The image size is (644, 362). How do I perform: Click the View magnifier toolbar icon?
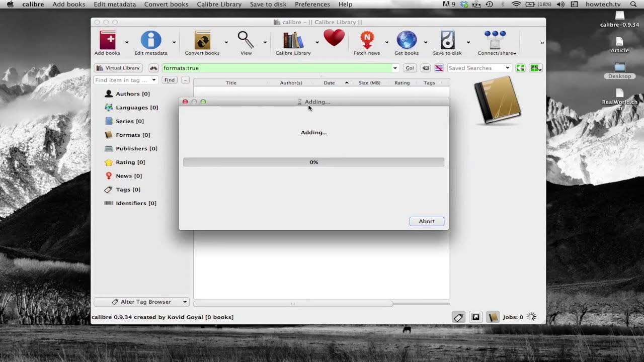[246, 40]
